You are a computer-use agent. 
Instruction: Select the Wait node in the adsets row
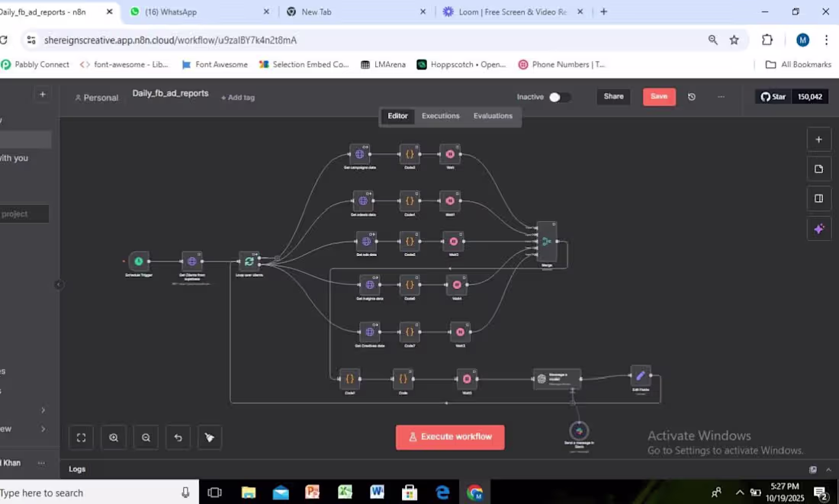[450, 201]
